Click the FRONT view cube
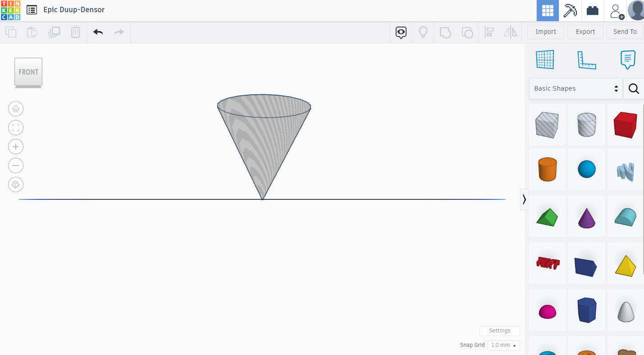 pyautogui.click(x=28, y=72)
